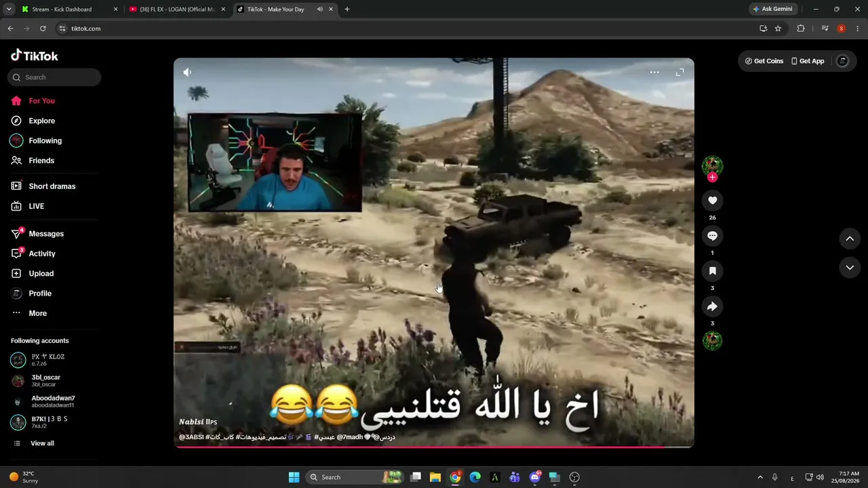868x488 pixels.
Task: Click the TikTok logo in the sidebar
Action: pos(35,56)
